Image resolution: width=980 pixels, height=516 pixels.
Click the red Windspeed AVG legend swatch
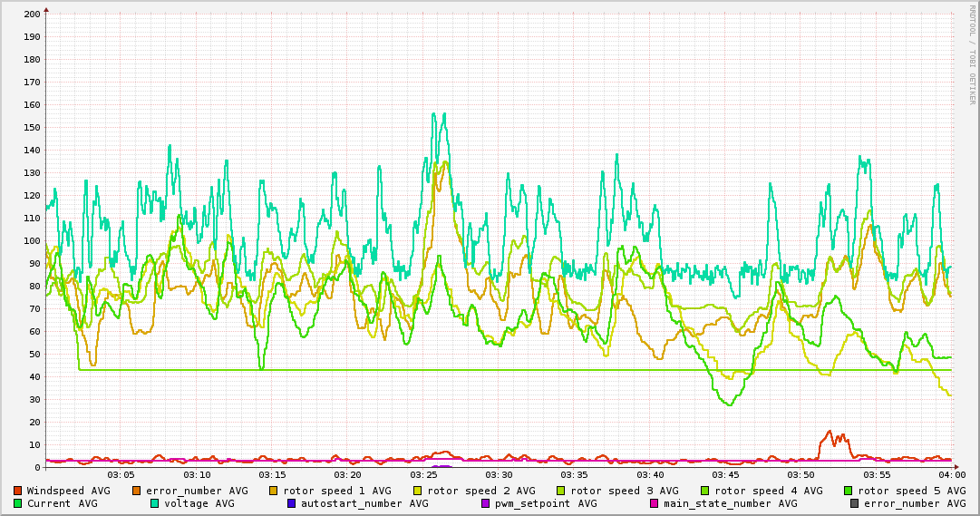(x=17, y=491)
